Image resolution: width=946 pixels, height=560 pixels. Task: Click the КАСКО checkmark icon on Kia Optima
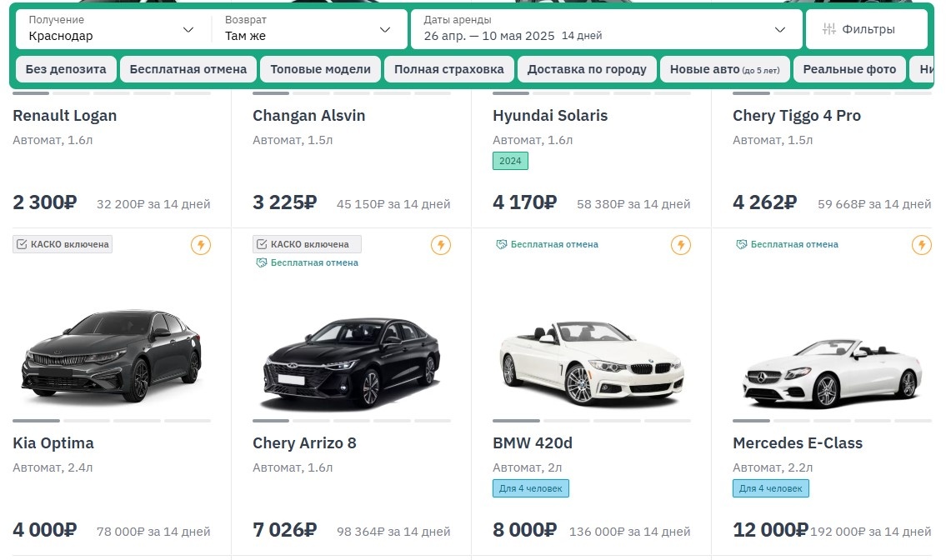pyautogui.click(x=22, y=244)
